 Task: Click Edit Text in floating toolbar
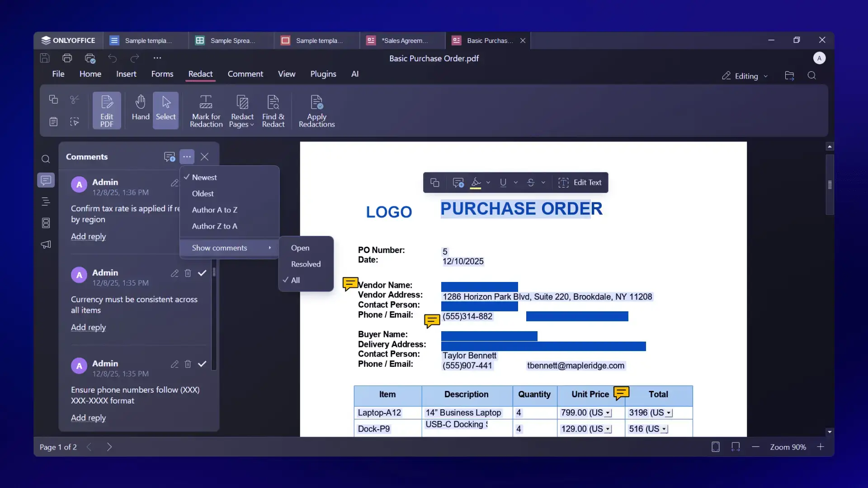(x=580, y=183)
